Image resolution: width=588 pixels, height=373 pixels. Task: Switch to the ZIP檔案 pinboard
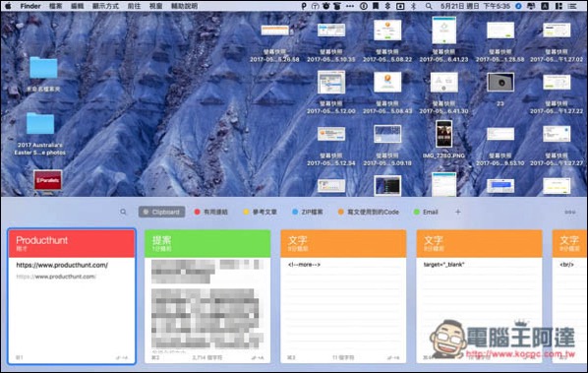click(308, 212)
